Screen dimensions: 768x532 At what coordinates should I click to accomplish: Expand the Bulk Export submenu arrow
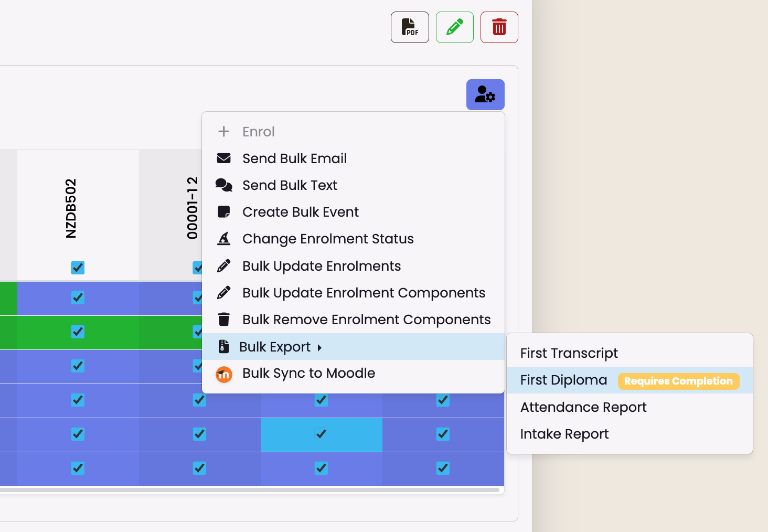click(x=319, y=347)
